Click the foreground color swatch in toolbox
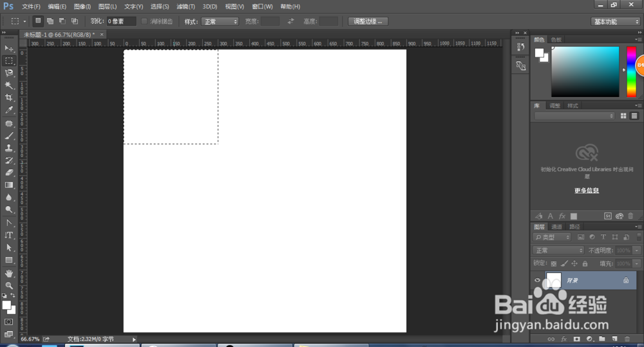Viewport: 644px width, 347px height. click(6, 305)
